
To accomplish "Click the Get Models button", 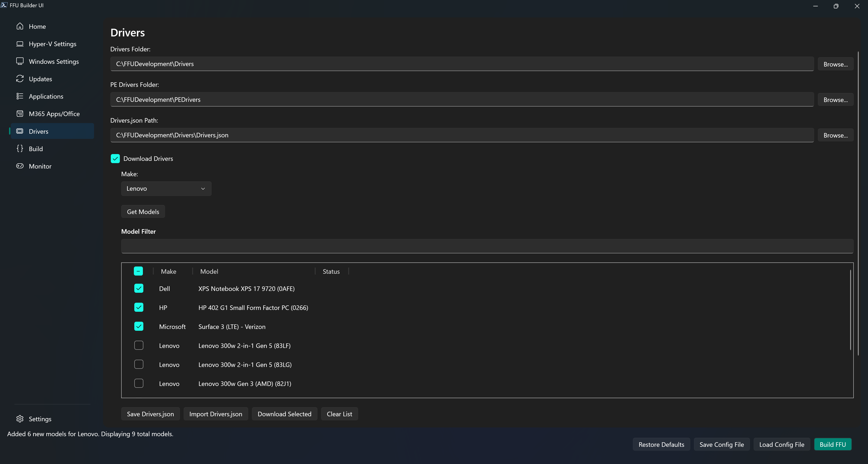I will [143, 212].
